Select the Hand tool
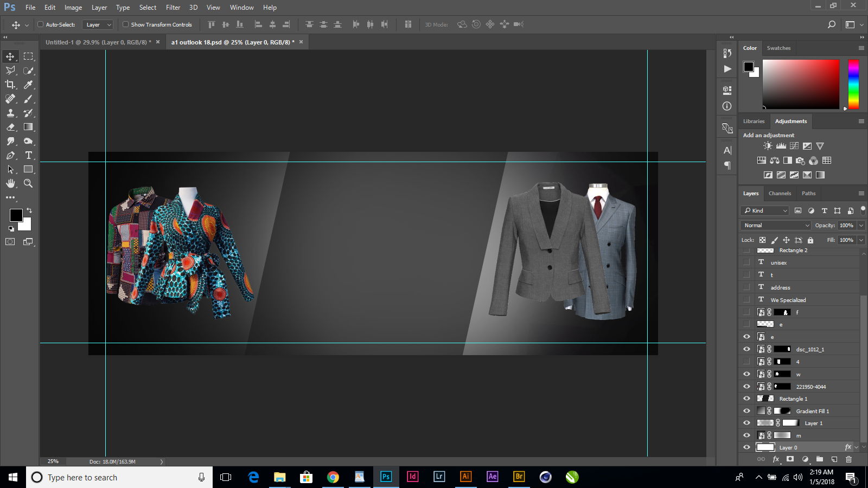The height and width of the screenshot is (488, 868). pyautogui.click(x=10, y=183)
